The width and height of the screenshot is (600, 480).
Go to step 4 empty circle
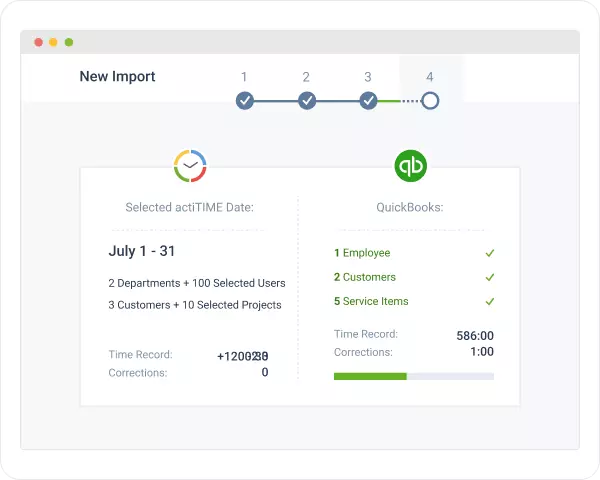point(430,101)
